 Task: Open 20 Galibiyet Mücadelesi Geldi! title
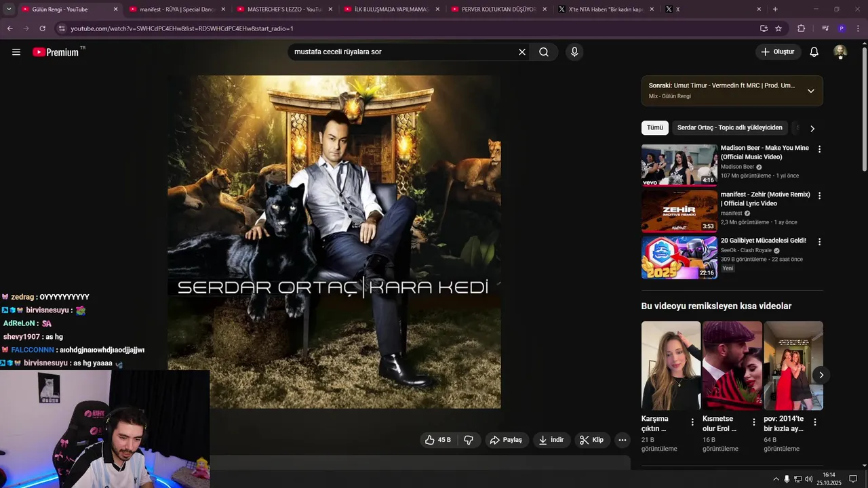pyautogui.click(x=764, y=241)
